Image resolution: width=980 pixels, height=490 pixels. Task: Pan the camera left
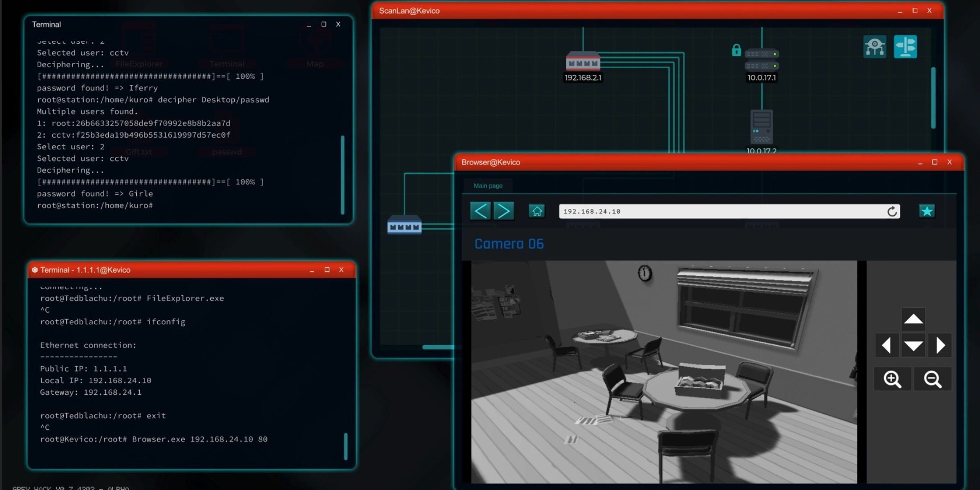(886, 346)
